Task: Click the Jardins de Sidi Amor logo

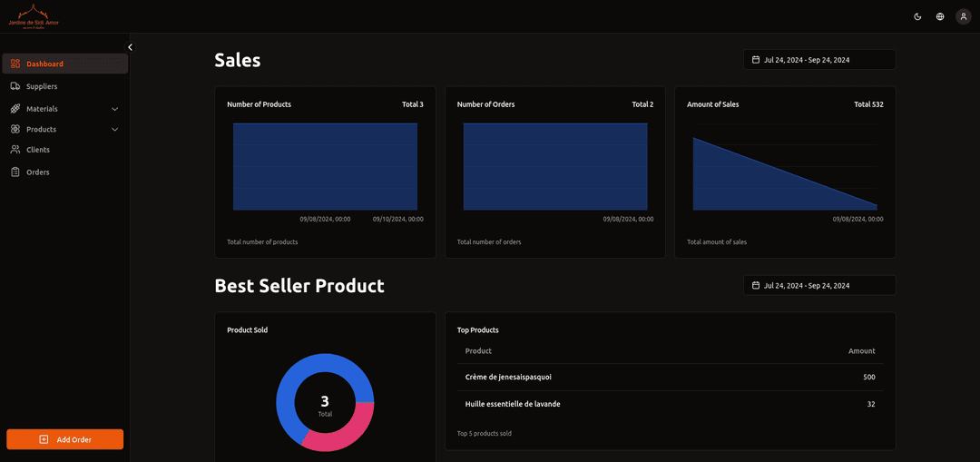Action: tap(34, 17)
